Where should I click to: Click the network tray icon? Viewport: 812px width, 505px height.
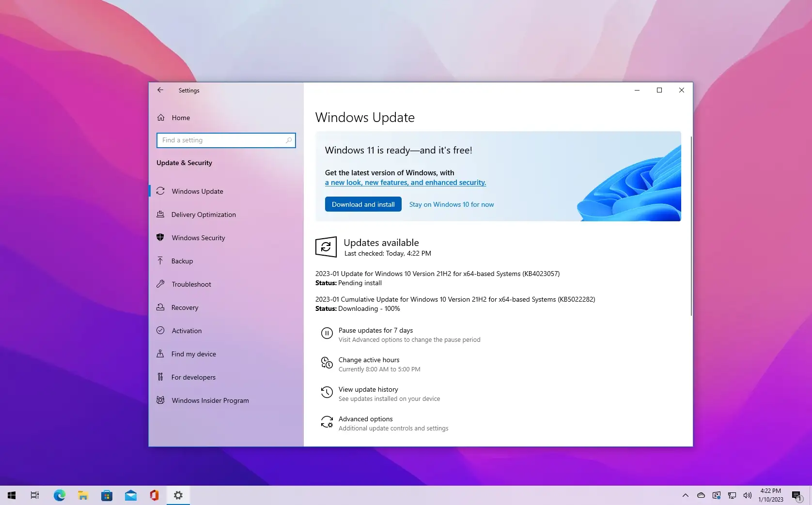tap(732, 495)
